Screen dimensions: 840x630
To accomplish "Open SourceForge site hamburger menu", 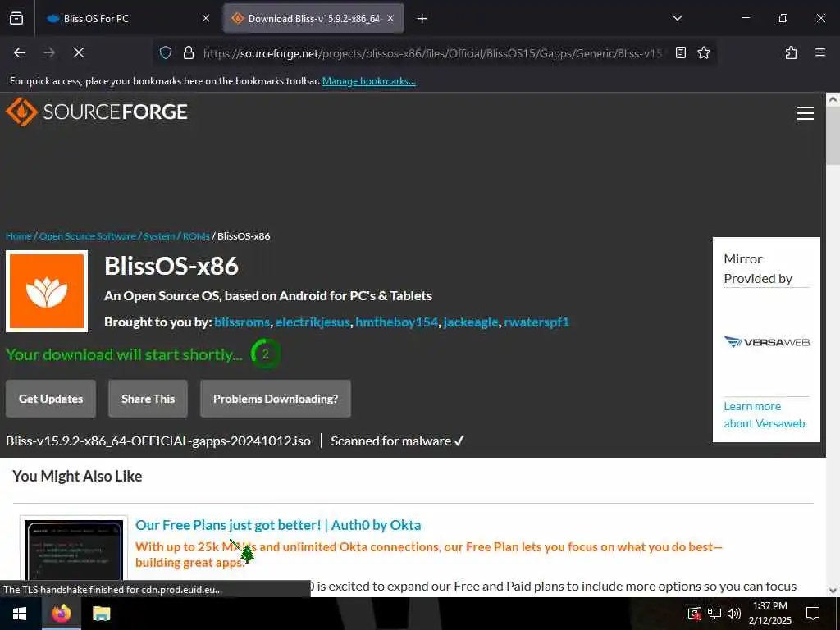I will (806, 113).
